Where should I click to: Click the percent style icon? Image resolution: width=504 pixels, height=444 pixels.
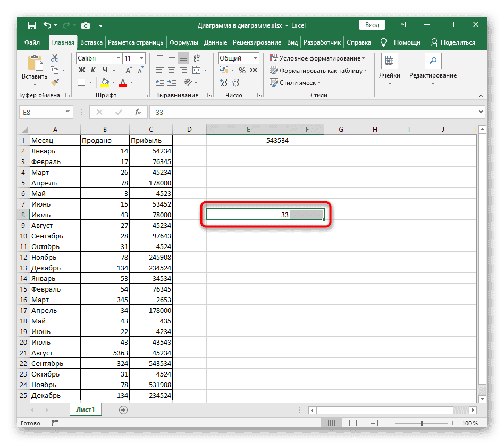point(242,70)
